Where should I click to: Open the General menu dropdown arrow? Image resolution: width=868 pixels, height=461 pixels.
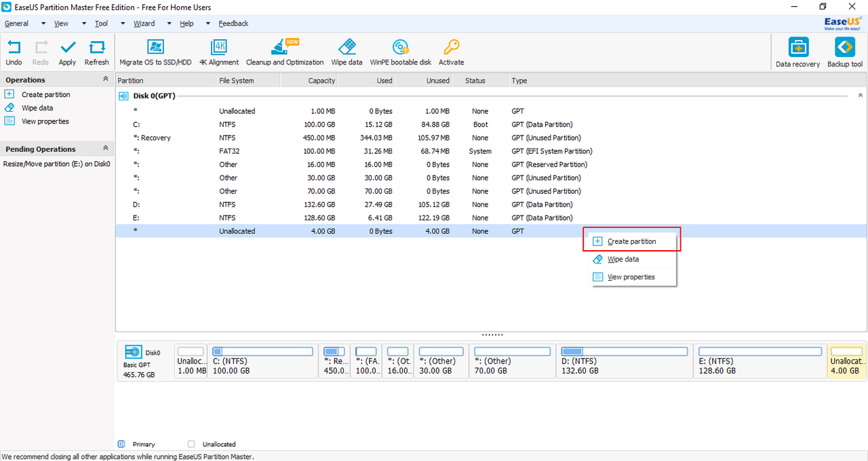tap(43, 23)
